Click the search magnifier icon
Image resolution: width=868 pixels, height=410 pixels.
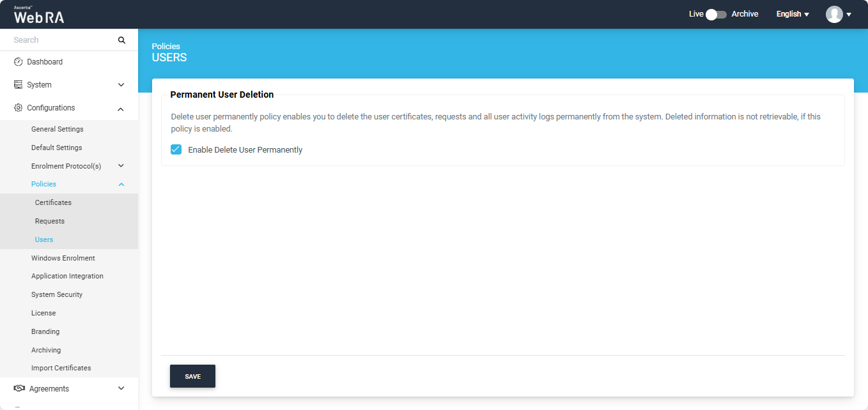(x=121, y=40)
